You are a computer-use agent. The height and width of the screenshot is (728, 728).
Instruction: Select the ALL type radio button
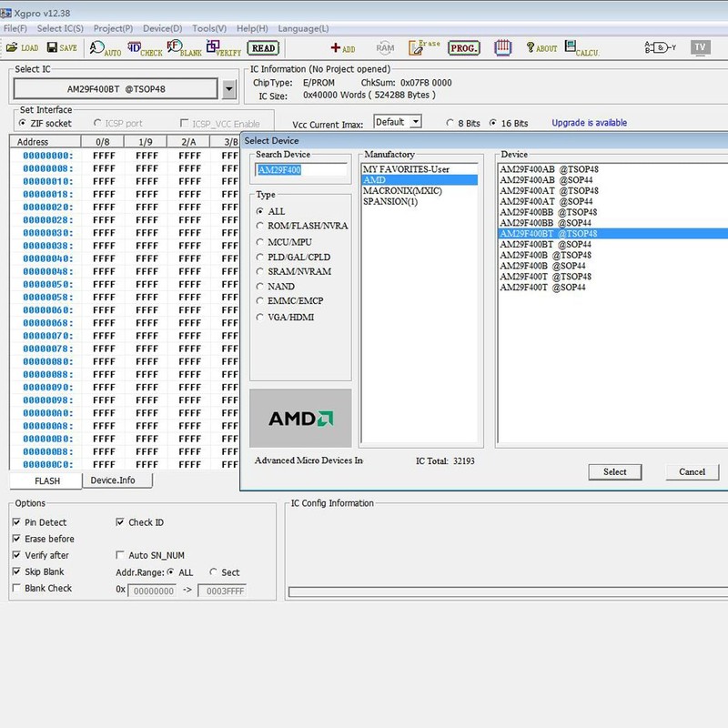pyautogui.click(x=259, y=211)
